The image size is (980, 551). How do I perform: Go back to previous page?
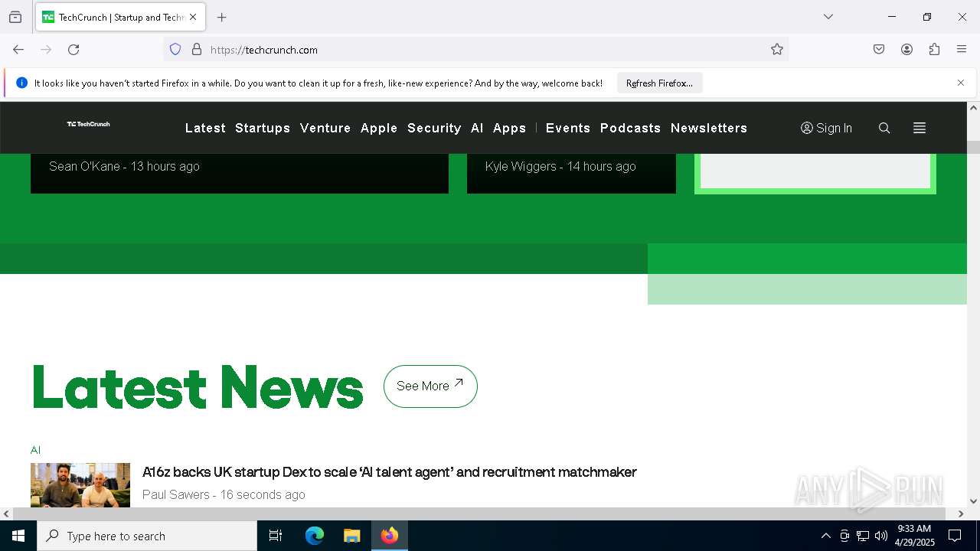click(18, 50)
